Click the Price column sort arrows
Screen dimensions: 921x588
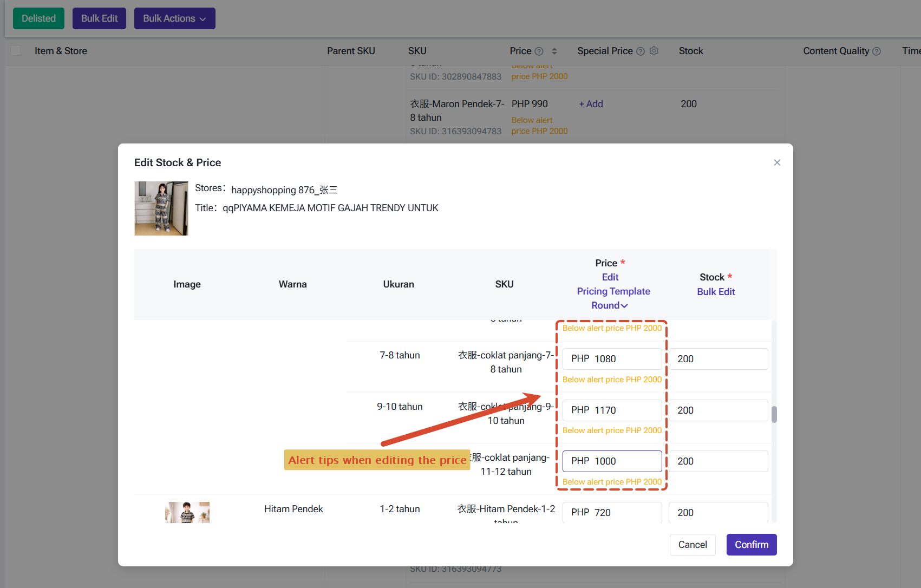(554, 51)
